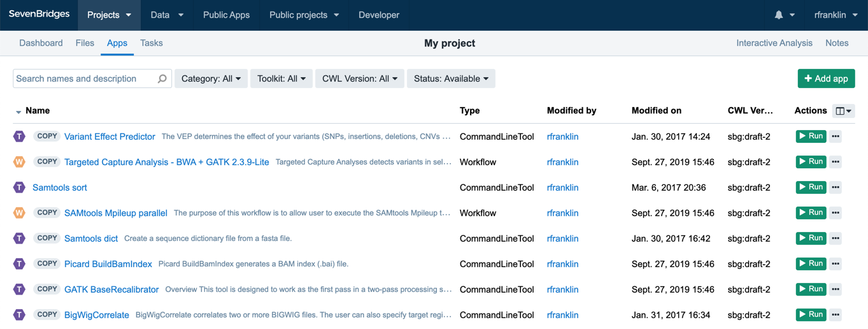Run the Picard BuildBamIndex app
Viewport: 868px width, 329px height.
click(811, 264)
